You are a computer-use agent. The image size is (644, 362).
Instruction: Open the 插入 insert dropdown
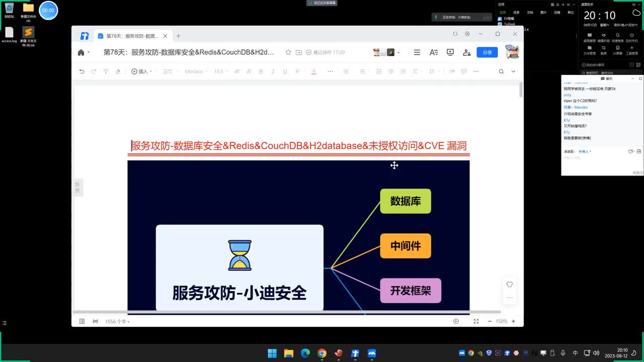point(141,71)
